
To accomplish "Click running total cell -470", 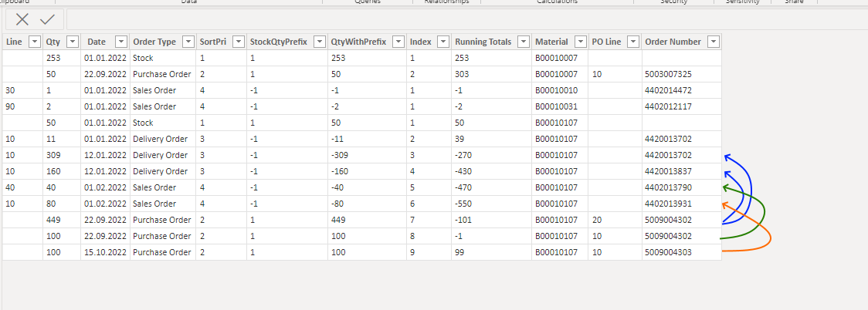I will pyautogui.click(x=492, y=187).
